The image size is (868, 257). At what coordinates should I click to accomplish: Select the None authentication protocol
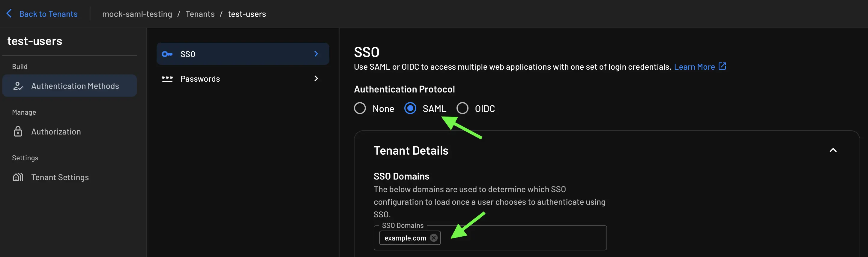pyautogui.click(x=360, y=108)
